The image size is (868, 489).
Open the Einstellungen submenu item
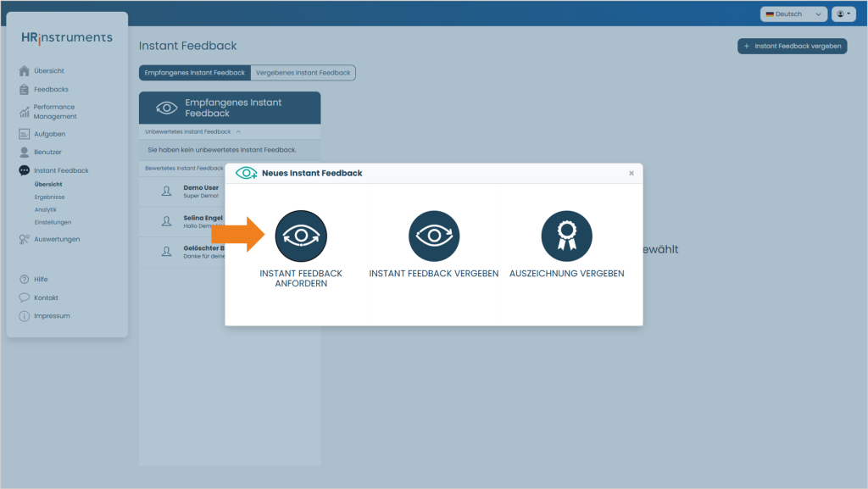(x=53, y=222)
